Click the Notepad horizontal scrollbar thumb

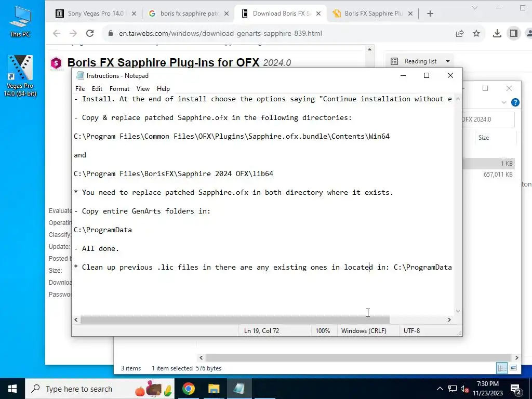235,320
